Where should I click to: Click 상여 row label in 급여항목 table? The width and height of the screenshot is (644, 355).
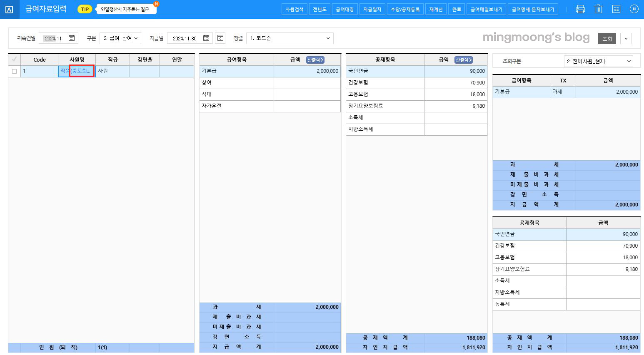click(x=237, y=83)
